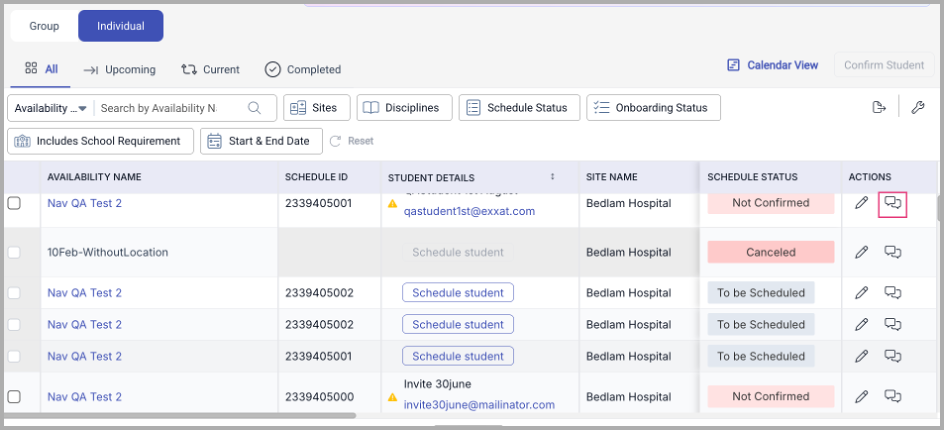Select checkbox for the 10Feb-WithoutLocation row
Image resolution: width=944 pixels, height=430 pixels.
(14, 252)
